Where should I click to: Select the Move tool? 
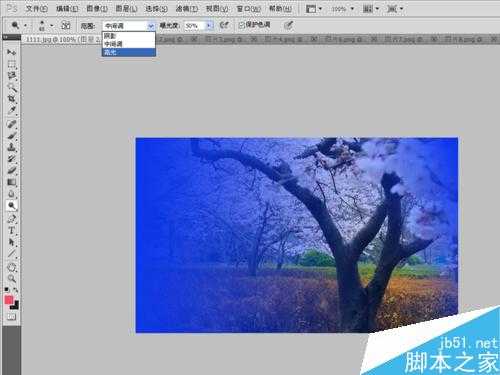(11, 52)
